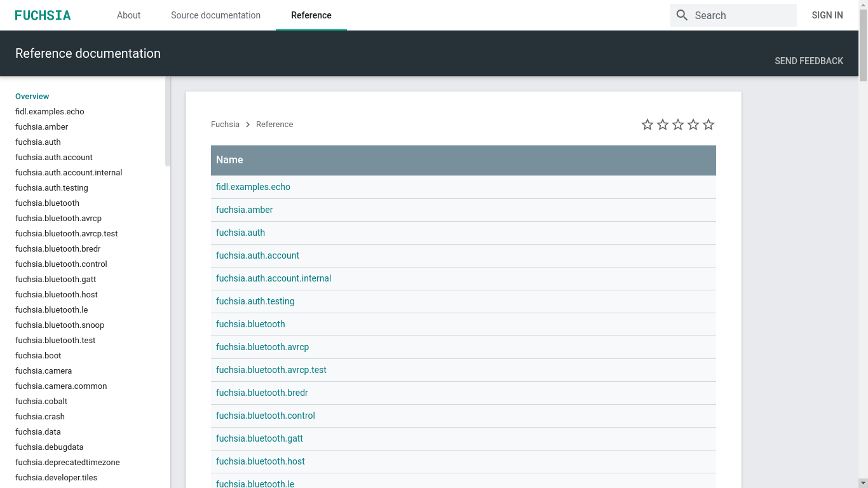Image resolution: width=868 pixels, height=488 pixels.
Task: Open fuchsia.bluetooth in the sidebar
Action: coord(47,203)
